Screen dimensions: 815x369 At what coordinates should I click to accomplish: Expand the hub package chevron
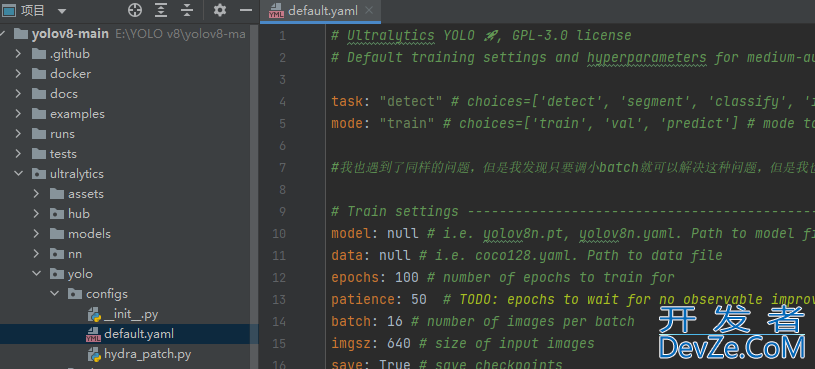(36, 214)
